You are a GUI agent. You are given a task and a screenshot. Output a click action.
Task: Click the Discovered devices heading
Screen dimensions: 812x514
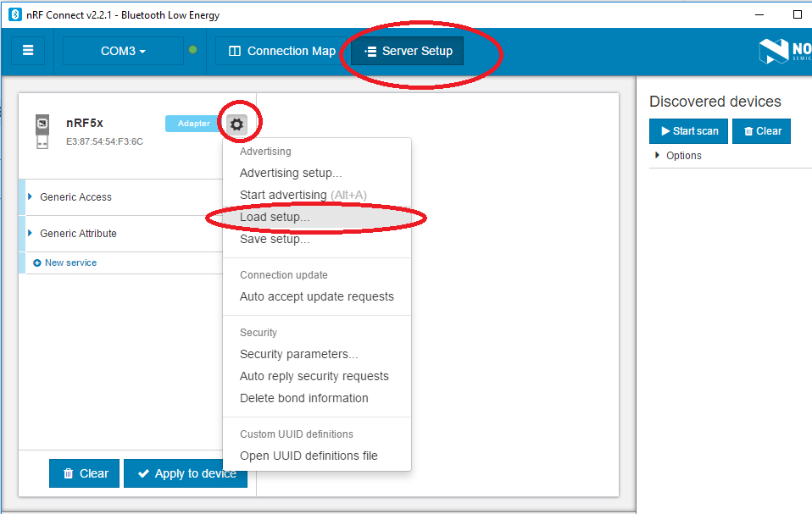(x=715, y=102)
